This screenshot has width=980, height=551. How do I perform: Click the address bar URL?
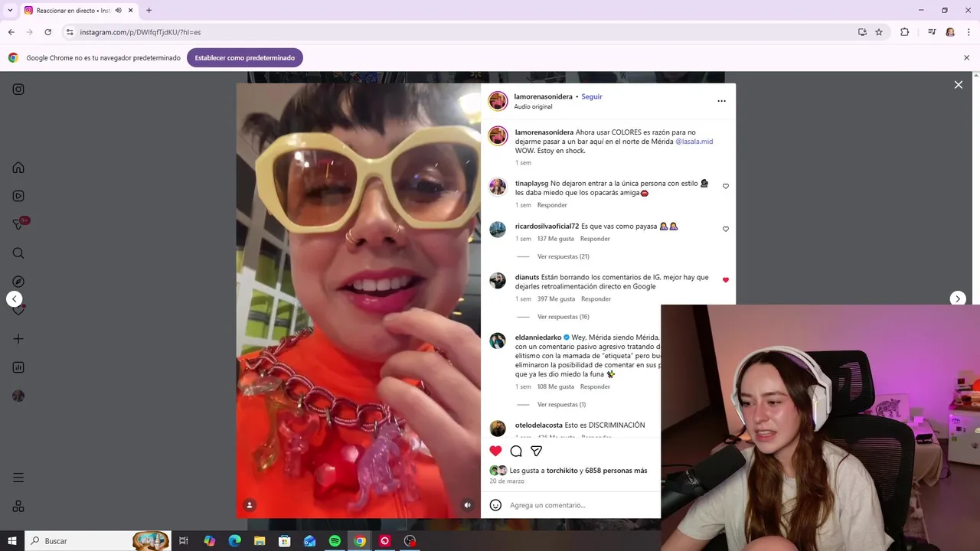pyautogui.click(x=140, y=32)
